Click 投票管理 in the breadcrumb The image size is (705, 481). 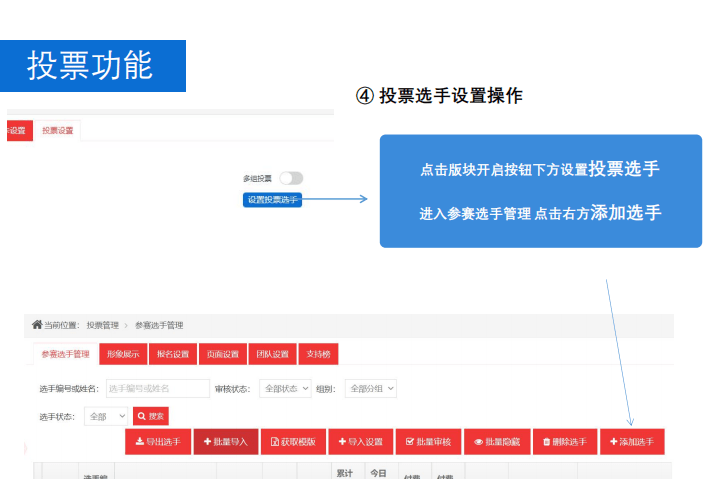(103, 325)
